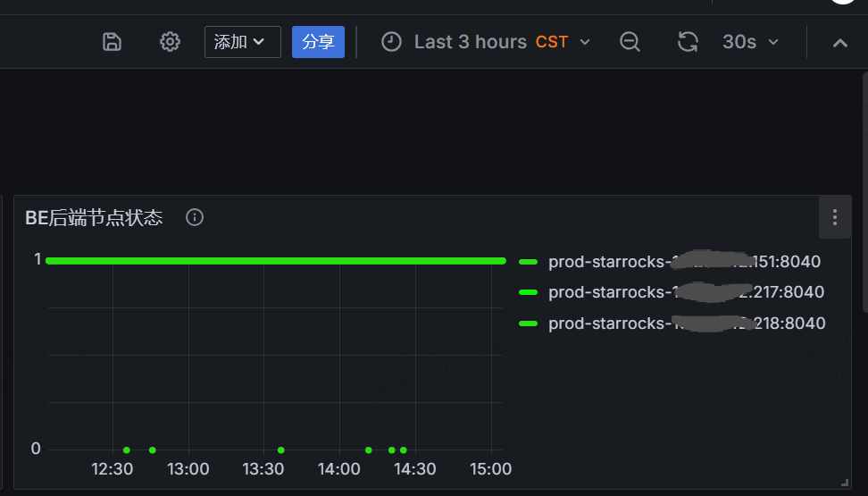
Task: Click the Last 3 hours time range
Action: (x=470, y=42)
